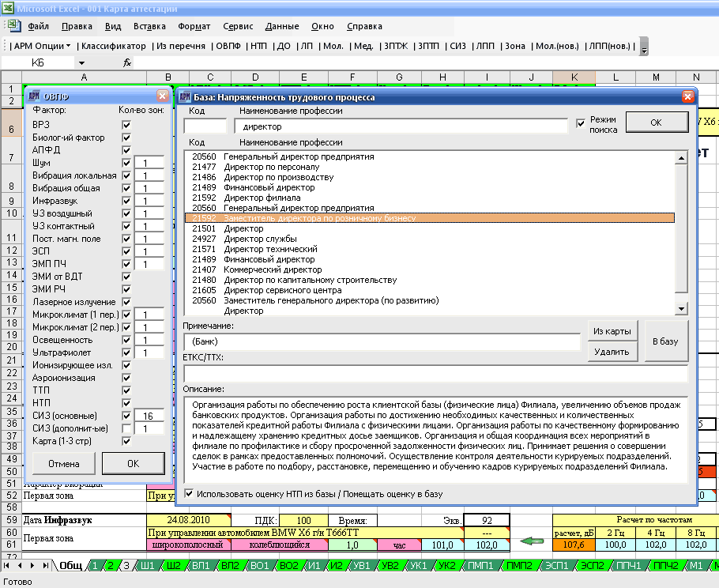Click the АРМ icon in База dialog title
This screenshot has height=588, width=719.
coord(185,96)
